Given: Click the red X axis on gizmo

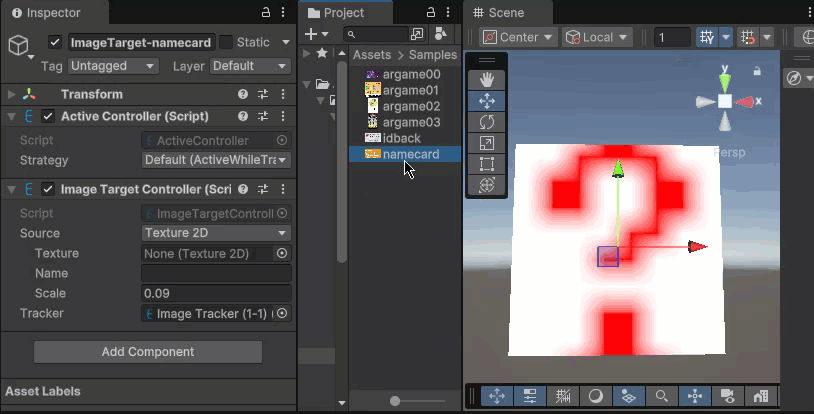Looking at the screenshot, I should click(745, 102).
